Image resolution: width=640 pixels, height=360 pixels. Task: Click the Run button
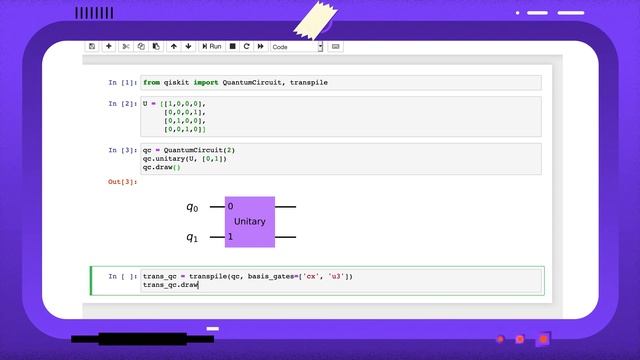pyautogui.click(x=211, y=47)
